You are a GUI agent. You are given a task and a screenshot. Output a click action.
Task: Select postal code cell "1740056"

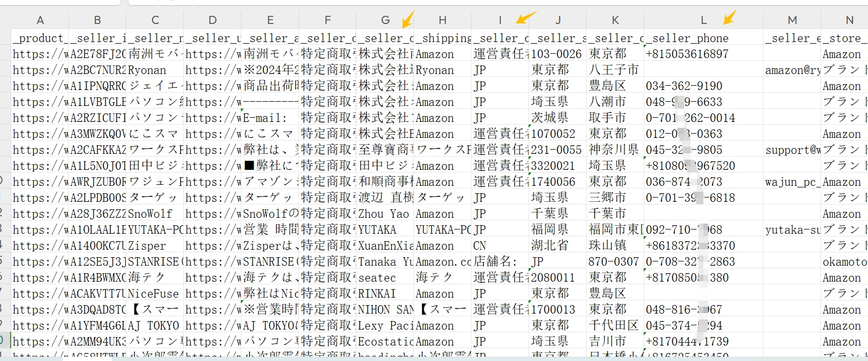[x=558, y=182]
